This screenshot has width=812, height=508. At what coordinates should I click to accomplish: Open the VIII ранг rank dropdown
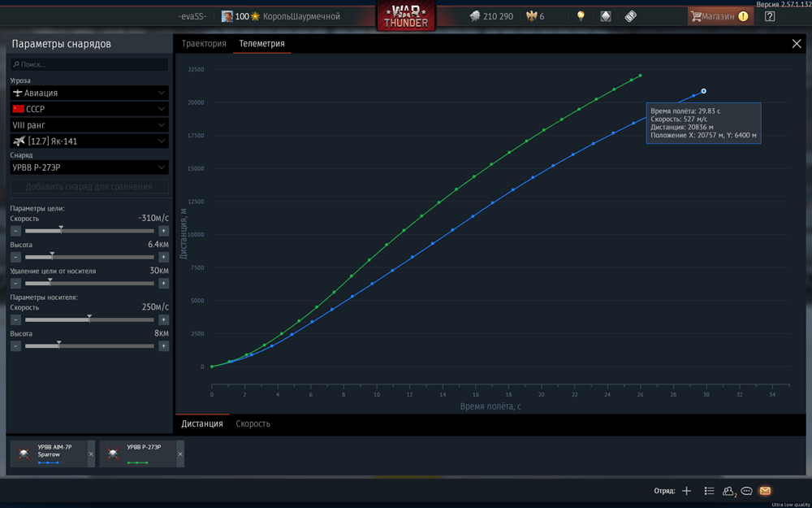click(x=89, y=125)
